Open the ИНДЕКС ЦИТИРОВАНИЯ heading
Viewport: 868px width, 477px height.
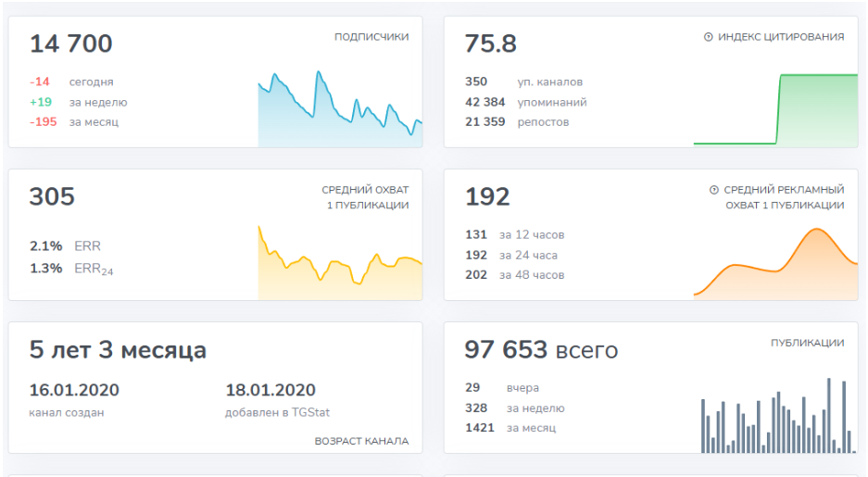pos(781,37)
